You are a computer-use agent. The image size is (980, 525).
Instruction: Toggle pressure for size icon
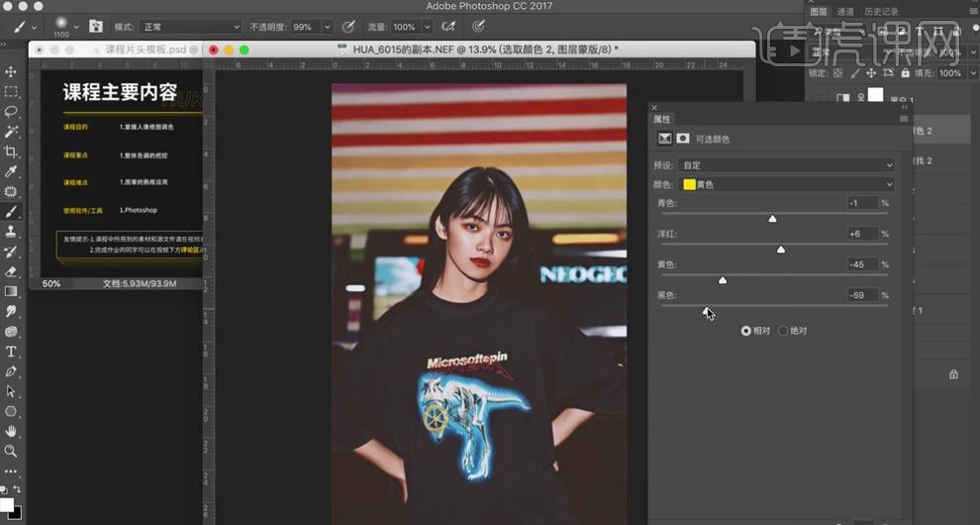tap(479, 27)
